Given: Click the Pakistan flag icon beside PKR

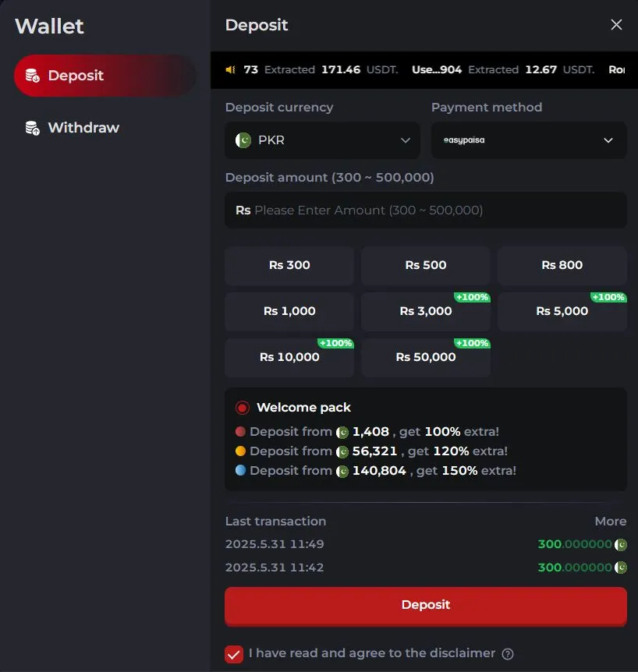Looking at the screenshot, I should click(243, 140).
